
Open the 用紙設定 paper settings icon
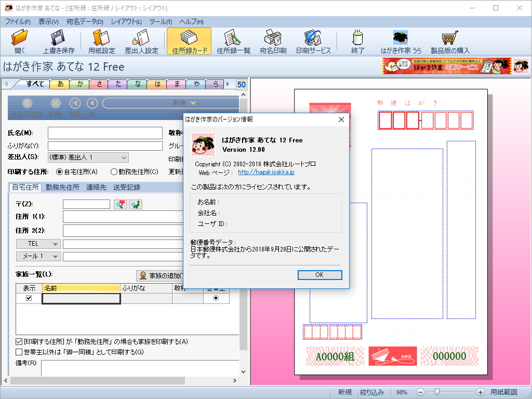click(x=98, y=41)
